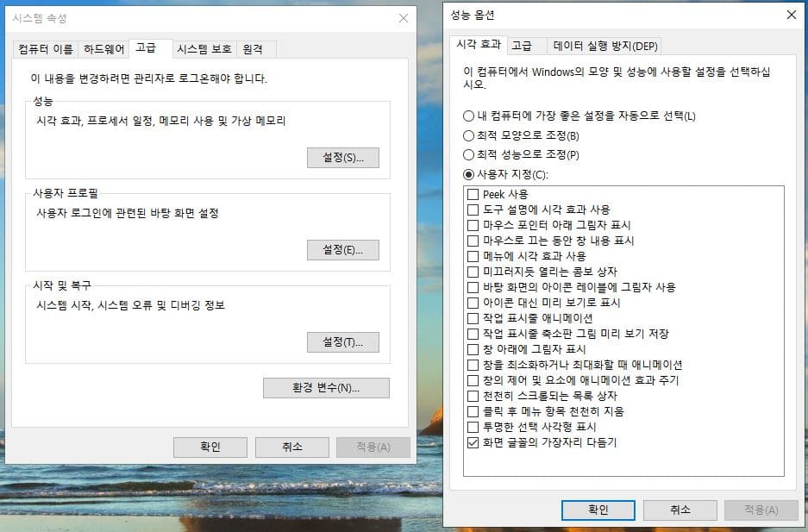
Task: Open performance 설정(S)... button
Action: pos(343,158)
